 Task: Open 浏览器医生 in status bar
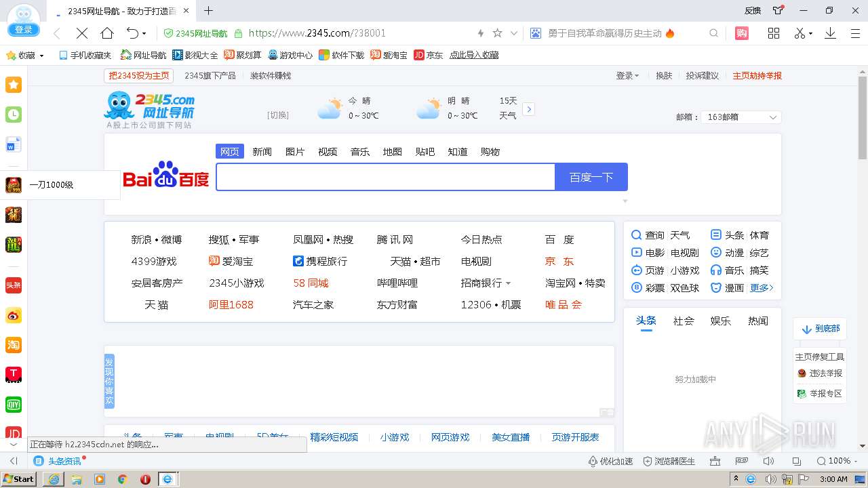coord(669,461)
